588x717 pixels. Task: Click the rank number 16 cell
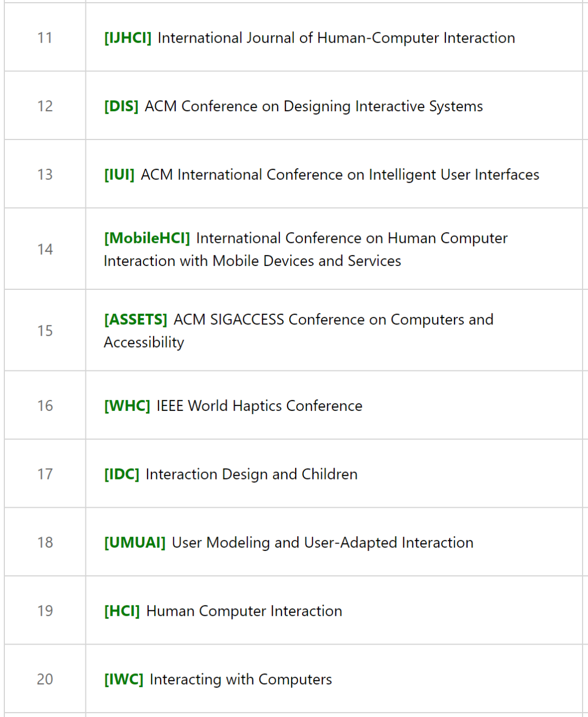45,406
